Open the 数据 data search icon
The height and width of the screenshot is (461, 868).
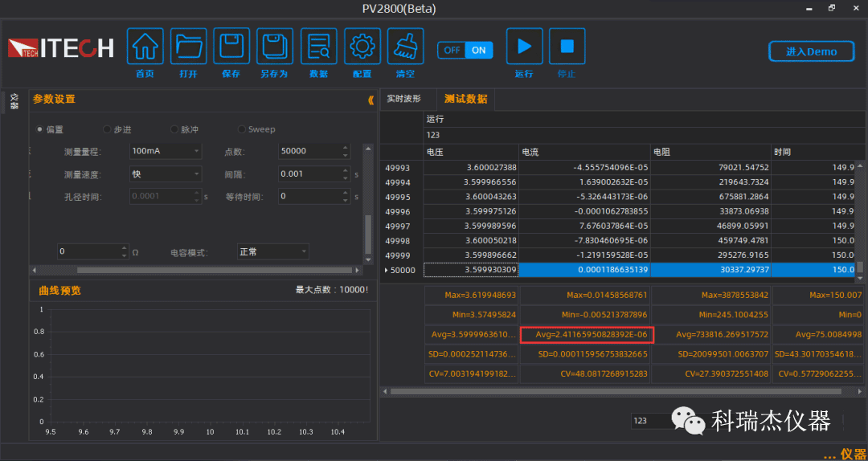pyautogui.click(x=318, y=47)
